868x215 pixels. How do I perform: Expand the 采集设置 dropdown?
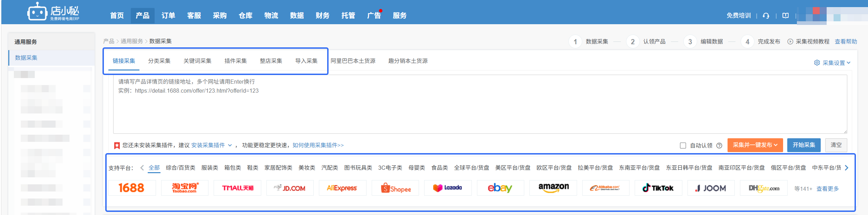(x=832, y=63)
